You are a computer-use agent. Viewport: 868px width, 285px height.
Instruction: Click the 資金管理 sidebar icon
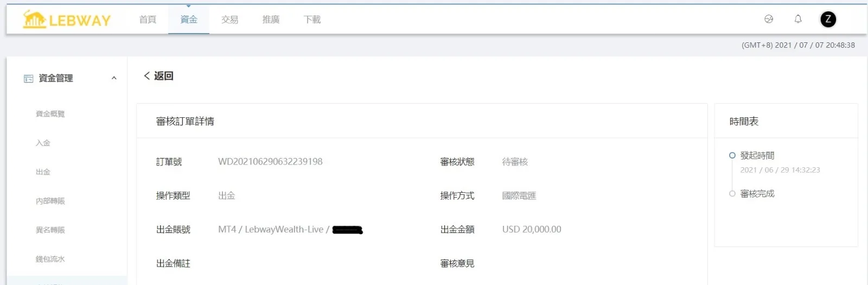[28, 79]
